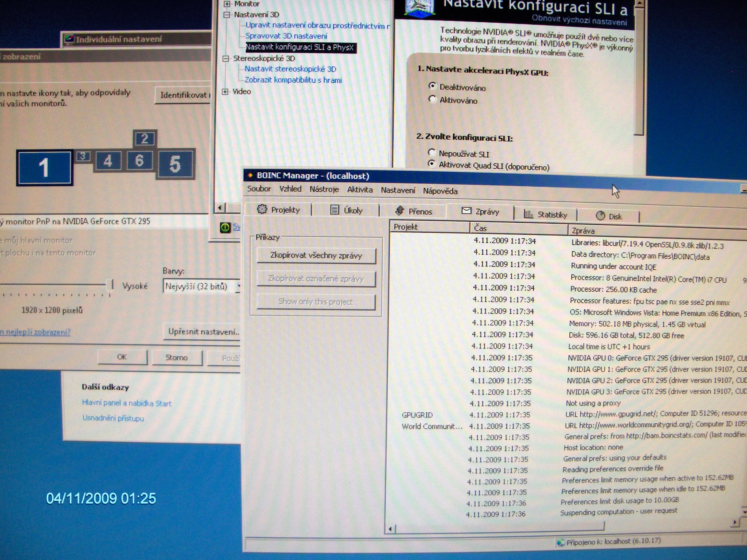This screenshot has height=560, width=747.
Task: Open the Nápověda menu
Action: [440, 191]
